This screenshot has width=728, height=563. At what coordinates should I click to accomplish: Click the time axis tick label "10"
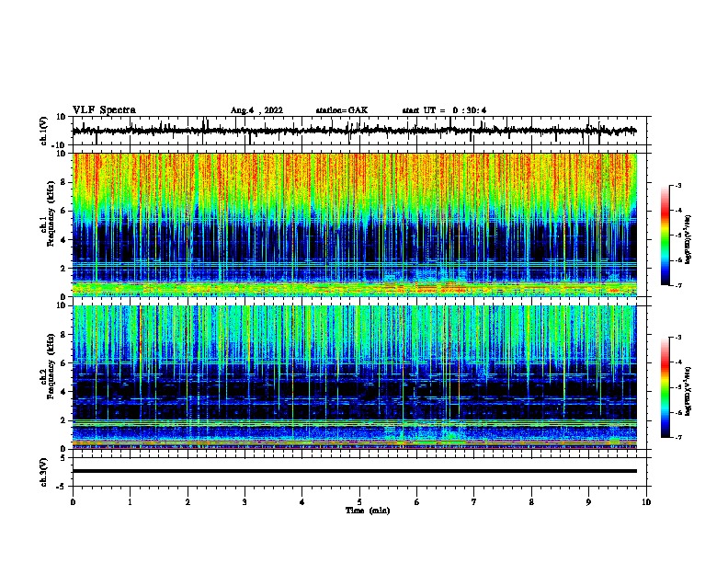(646, 502)
